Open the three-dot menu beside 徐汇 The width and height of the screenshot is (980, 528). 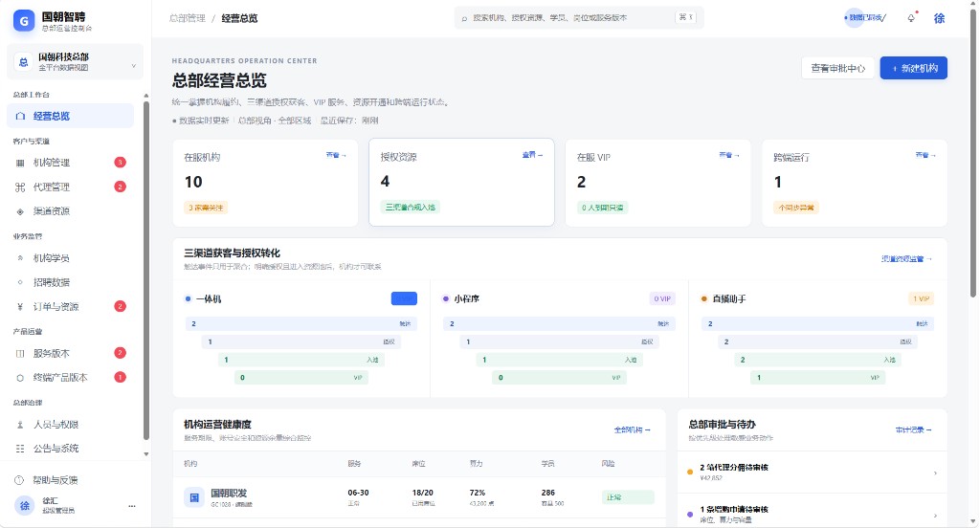pyautogui.click(x=132, y=506)
